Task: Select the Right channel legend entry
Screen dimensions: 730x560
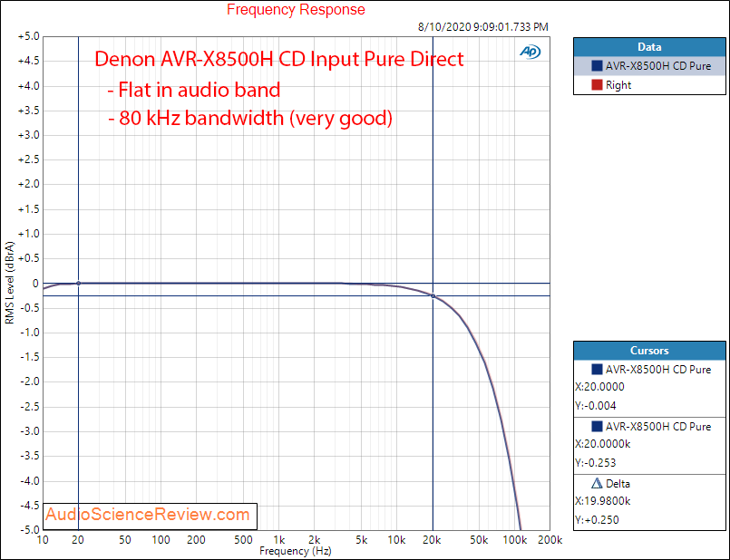Action: click(x=649, y=85)
